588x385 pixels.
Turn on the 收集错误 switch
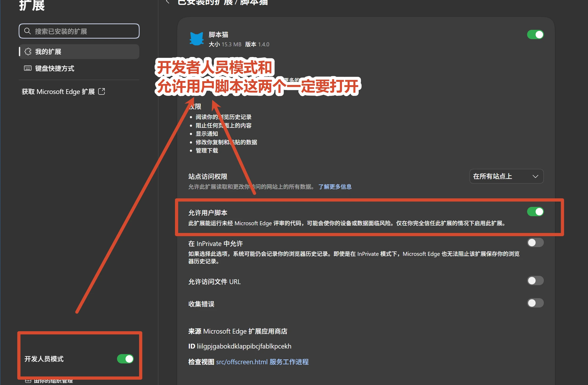[x=535, y=303]
